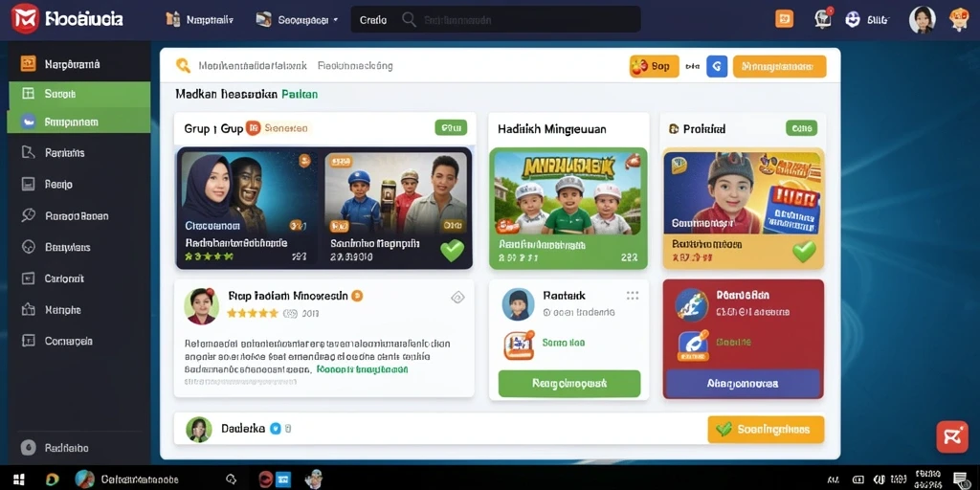This screenshot has height=490, width=980.
Task: Click the red floating chat icon
Action: coord(952,436)
